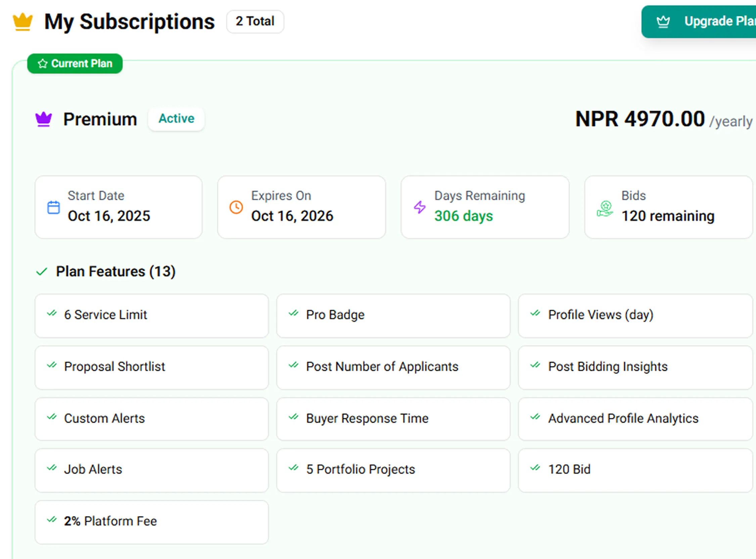Click the gold crown icon beside My Subscriptions
Image resolution: width=756 pixels, height=559 pixels.
pos(22,21)
